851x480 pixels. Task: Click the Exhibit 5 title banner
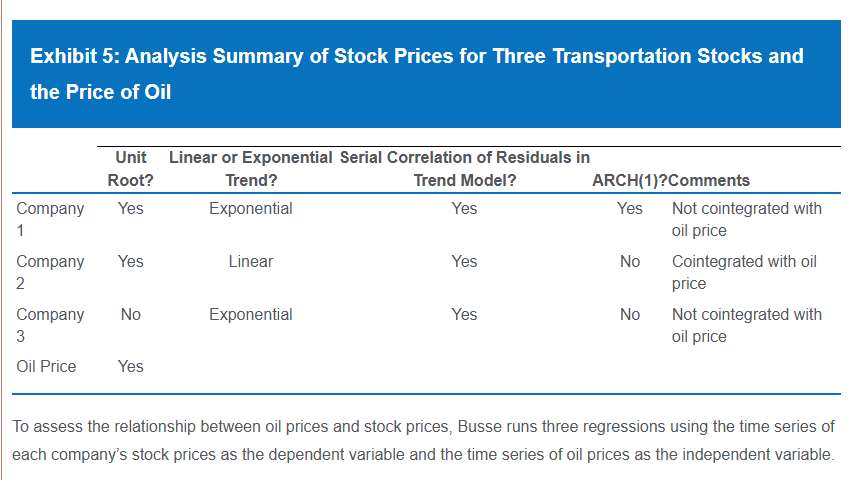[417, 74]
